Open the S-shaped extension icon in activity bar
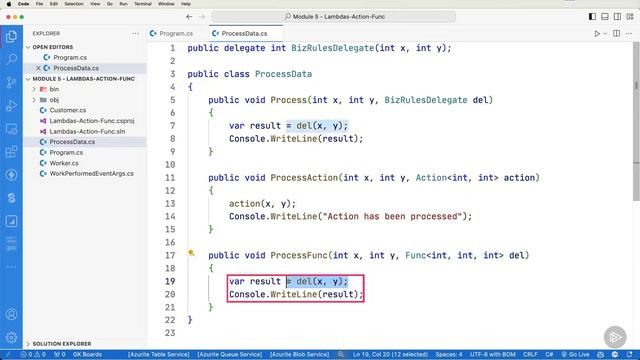640x360 pixels. point(11,198)
